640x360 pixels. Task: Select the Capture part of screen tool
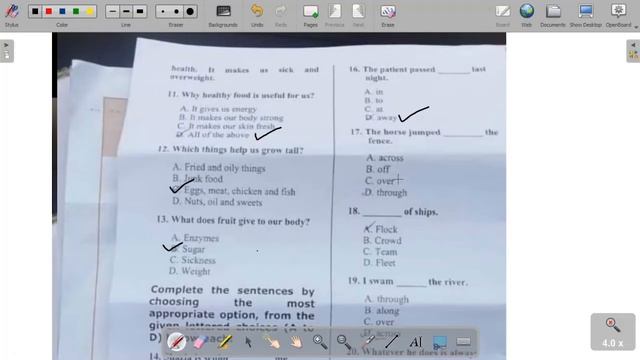440,342
